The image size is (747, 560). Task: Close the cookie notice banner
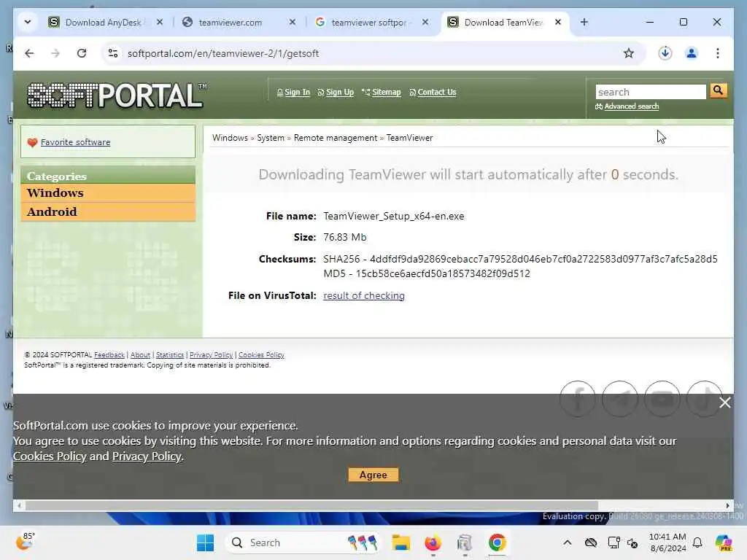point(724,402)
